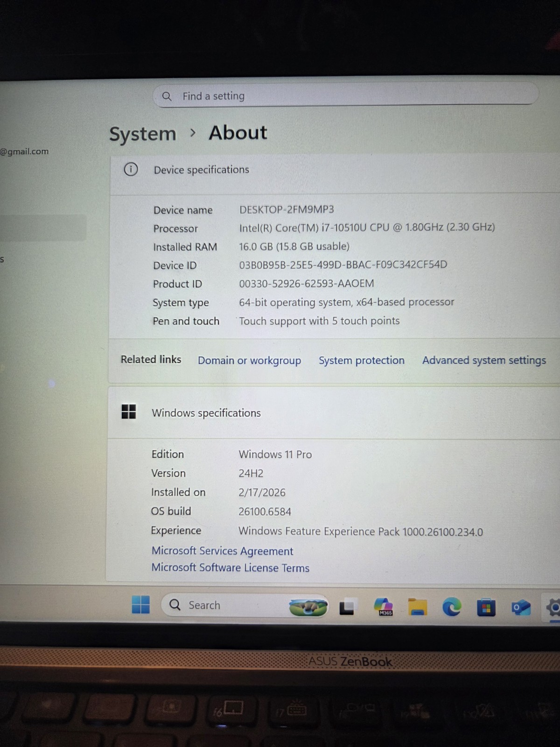Click the Pen and touch label
The width and height of the screenshot is (560, 747).
coord(186,321)
